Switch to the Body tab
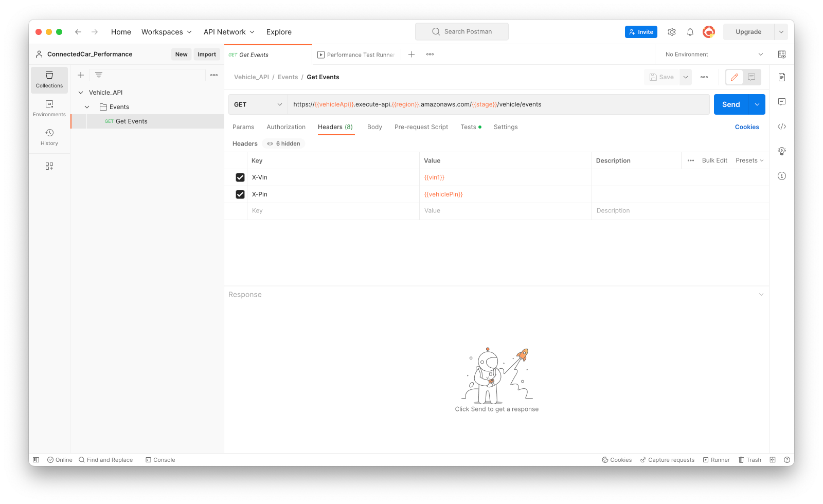 pyautogui.click(x=374, y=127)
